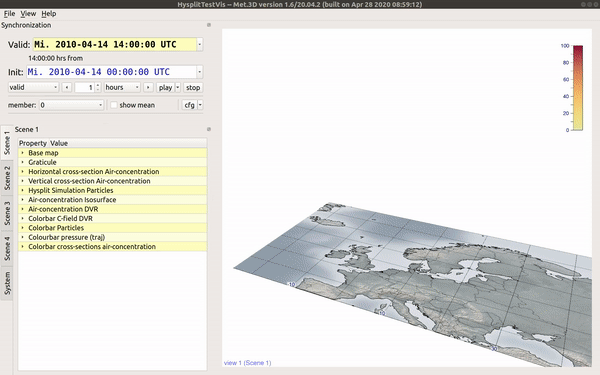Open the Help menu

pos(49,14)
